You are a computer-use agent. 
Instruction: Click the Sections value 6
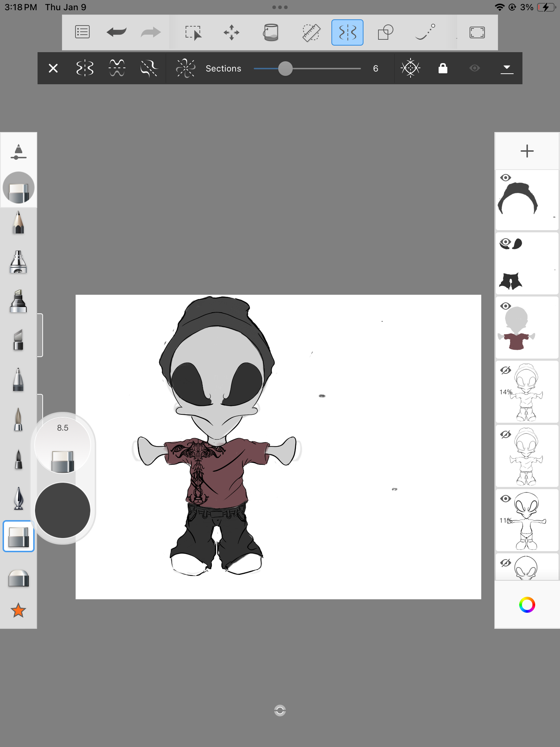(376, 69)
